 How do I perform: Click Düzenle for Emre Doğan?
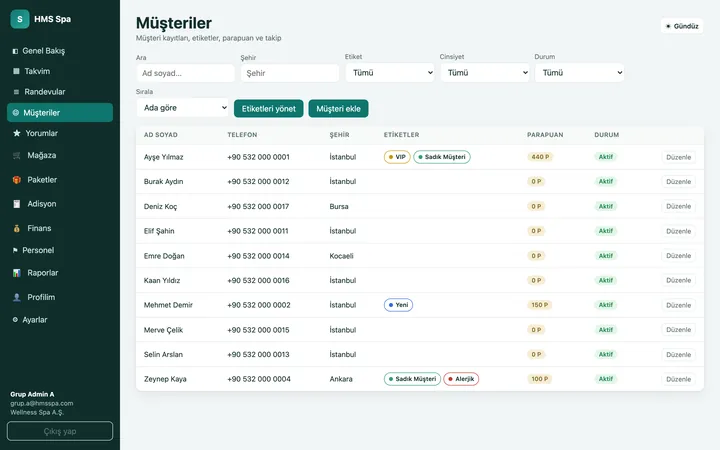click(678, 256)
